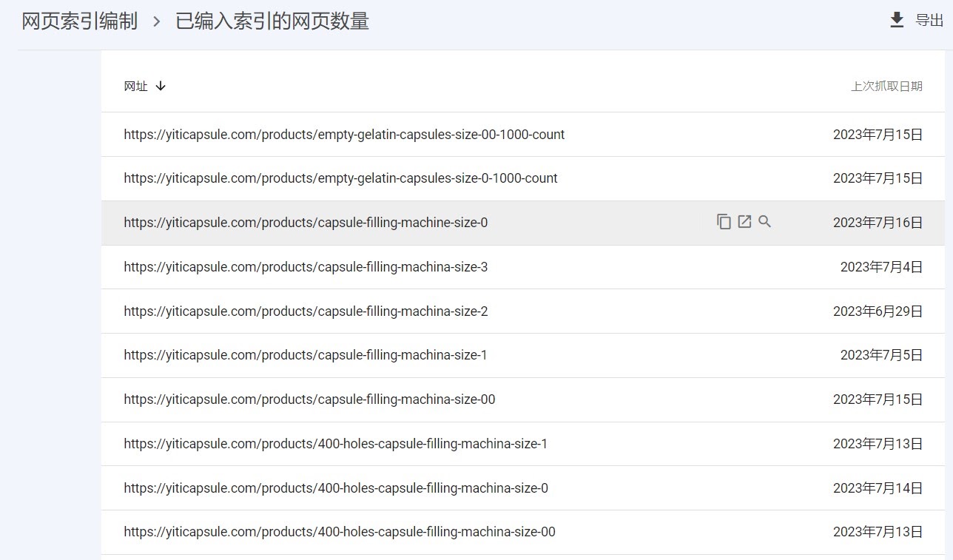Image resolution: width=953 pixels, height=560 pixels.
Task: Click date 2023年6月29日
Action: [x=878, y=311]
